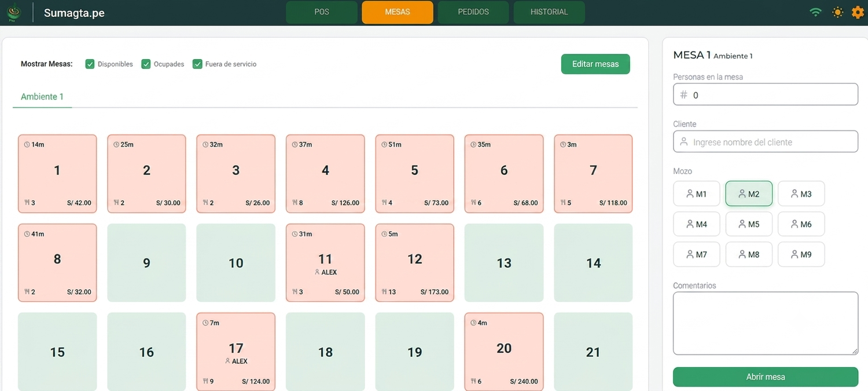Toggle the sun brightness theme icon
This screenshot has height=391, width=868.
tap(837, 12)
